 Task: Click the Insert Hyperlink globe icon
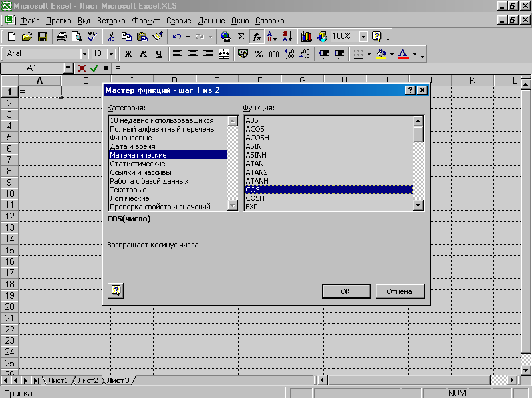pyautogui.click(x=225, y=37)
